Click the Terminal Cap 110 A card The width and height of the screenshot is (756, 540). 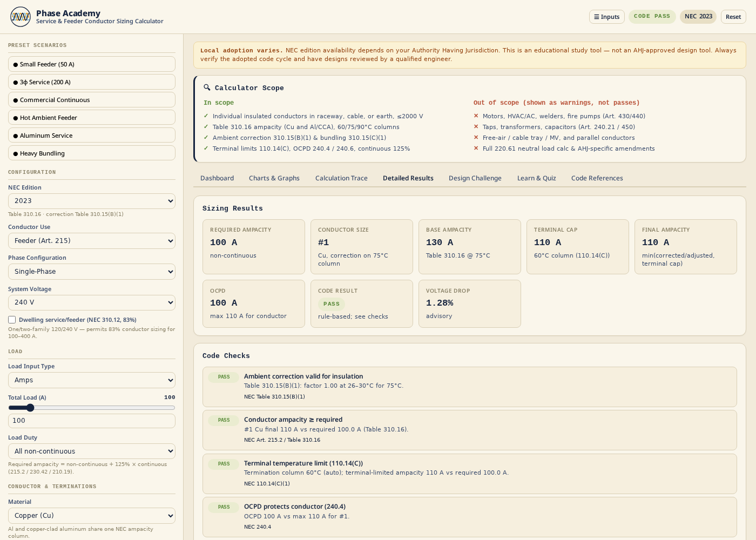(x=578, y=247)
